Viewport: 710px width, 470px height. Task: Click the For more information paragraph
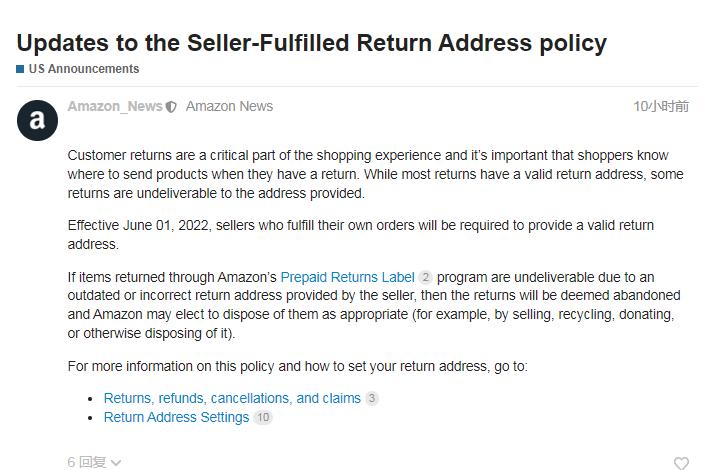(x=297, y=366)
